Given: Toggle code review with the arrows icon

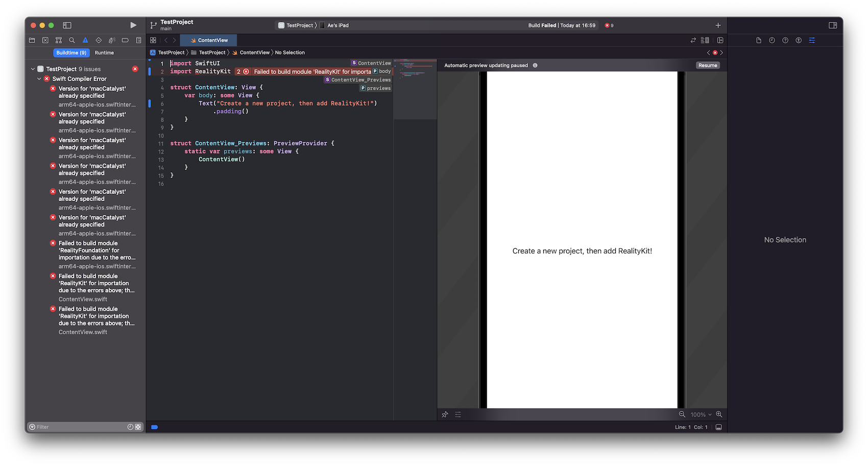Looking at the screenshot, I should click(693, 40).
